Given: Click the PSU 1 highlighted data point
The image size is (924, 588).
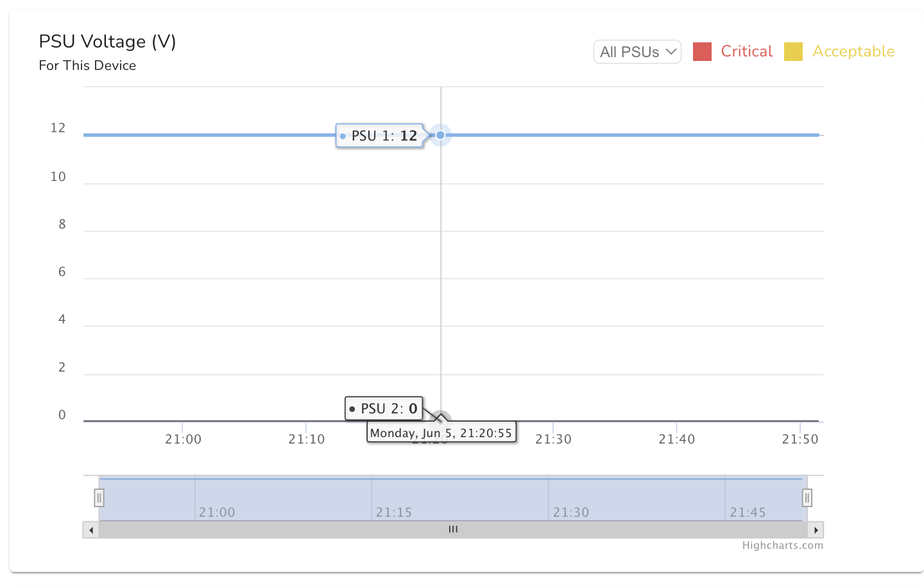Looking at the screenshot, I should point(441,135).
